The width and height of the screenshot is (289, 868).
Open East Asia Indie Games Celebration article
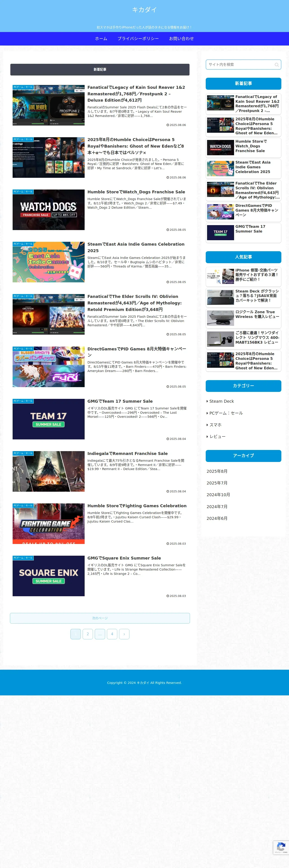(x=136, y=247)
